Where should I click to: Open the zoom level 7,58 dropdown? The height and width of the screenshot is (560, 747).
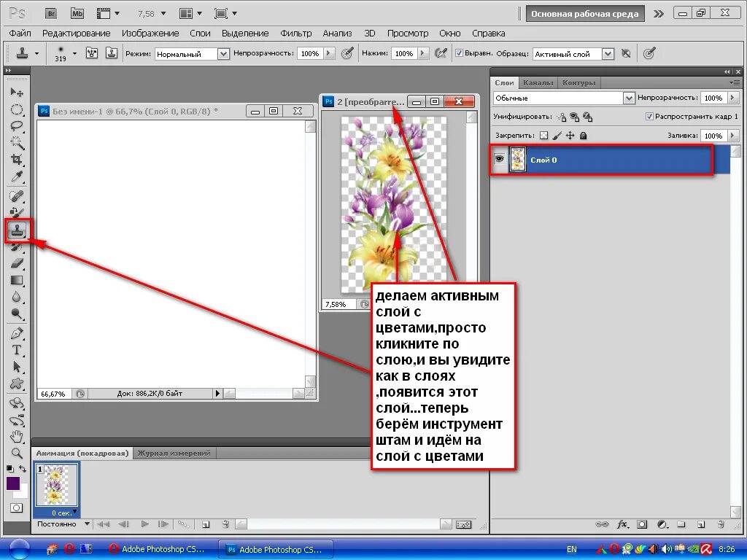coord(163,13)
